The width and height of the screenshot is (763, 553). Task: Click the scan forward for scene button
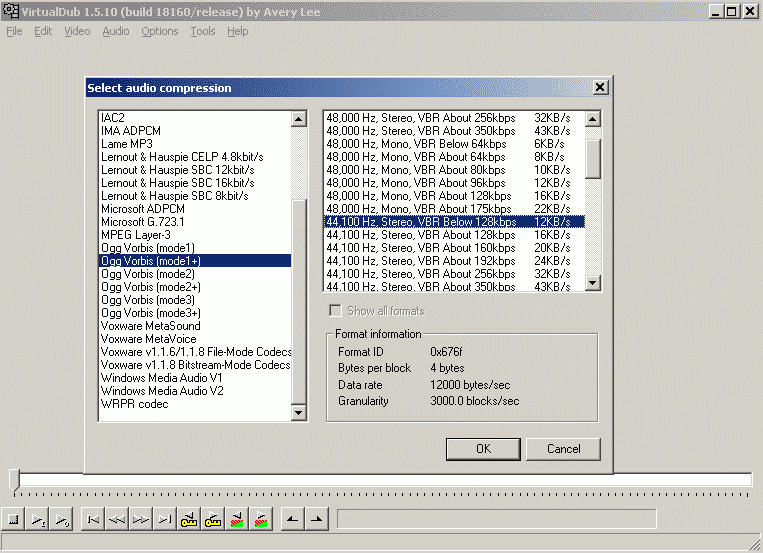260,519
